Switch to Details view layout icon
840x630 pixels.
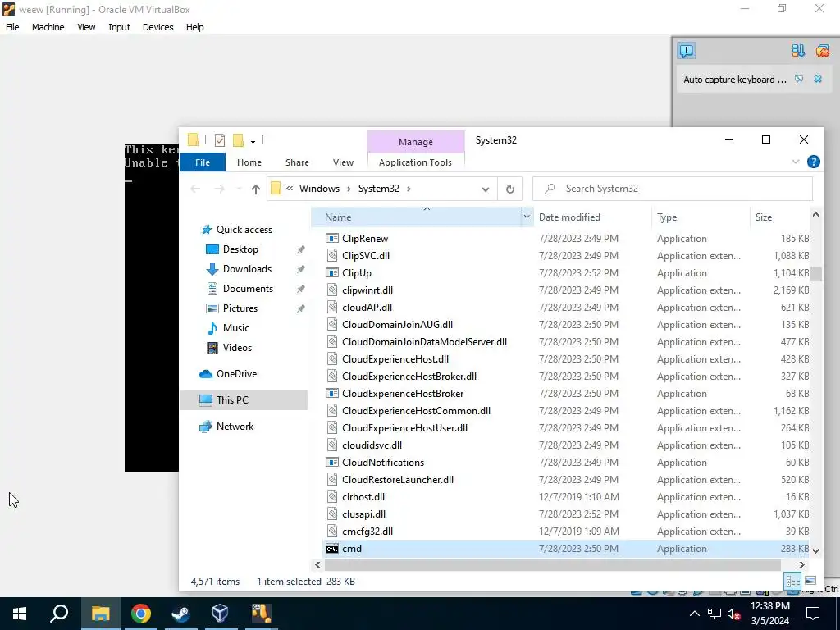click(793, 581)
